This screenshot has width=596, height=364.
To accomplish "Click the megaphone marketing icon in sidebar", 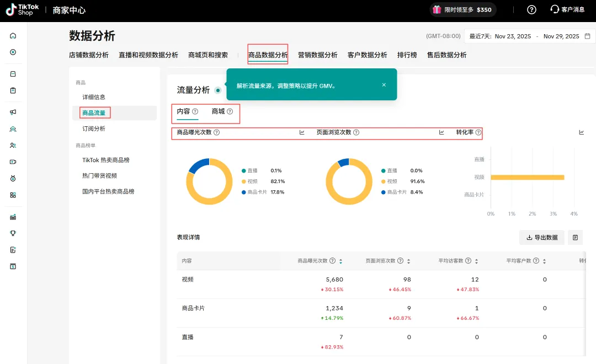I will tap(13, 112).
